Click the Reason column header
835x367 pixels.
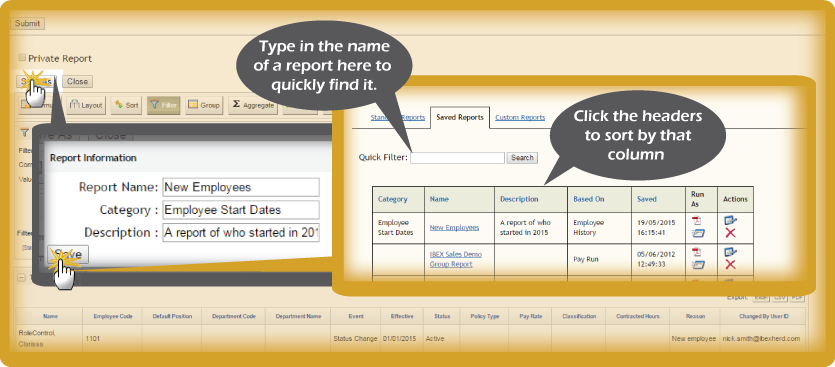695,316
